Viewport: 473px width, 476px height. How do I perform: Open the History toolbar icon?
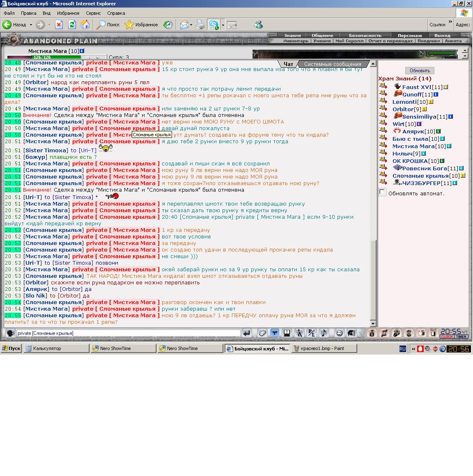(x=168, y=25)
